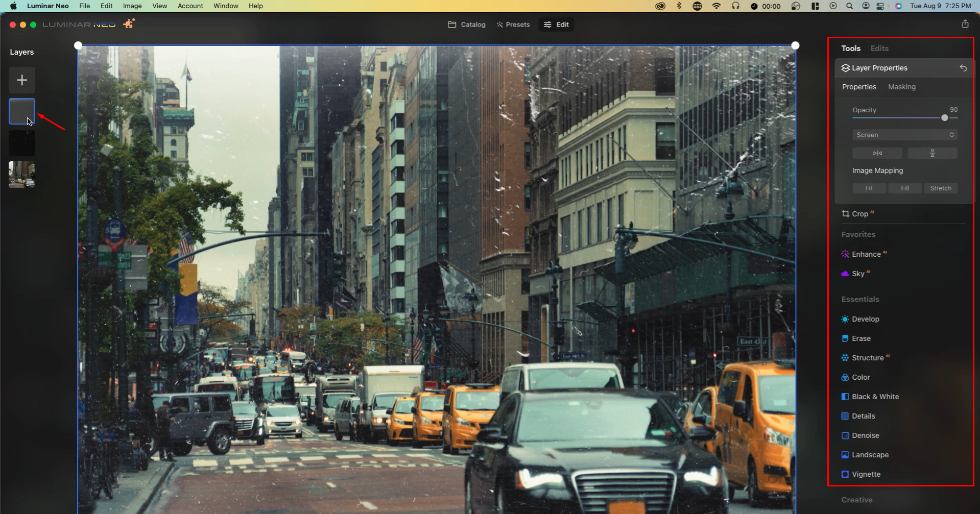Open the Crop AI tool
The width and height of the screenshot is (980, 514).
(x=858, y=214)
